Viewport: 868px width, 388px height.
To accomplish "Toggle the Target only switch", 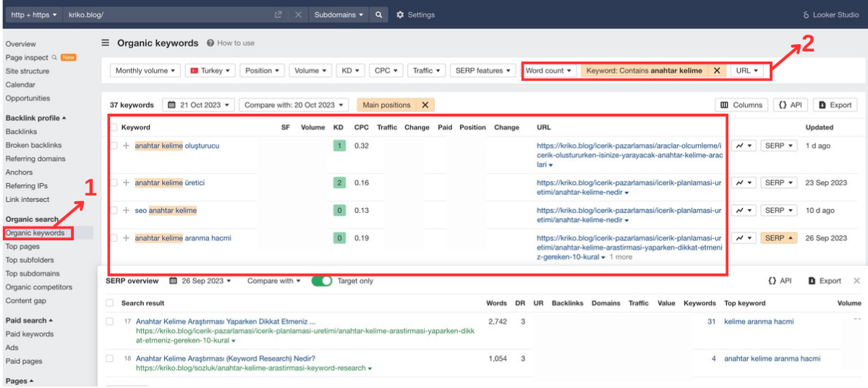I will pyautogui.click(x=322, y=281).
